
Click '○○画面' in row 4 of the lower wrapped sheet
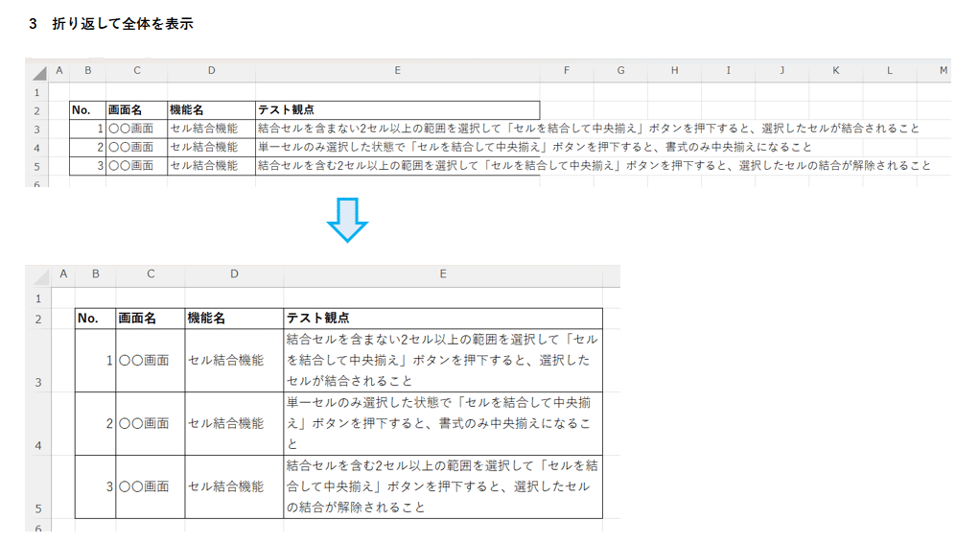(145, 423)
